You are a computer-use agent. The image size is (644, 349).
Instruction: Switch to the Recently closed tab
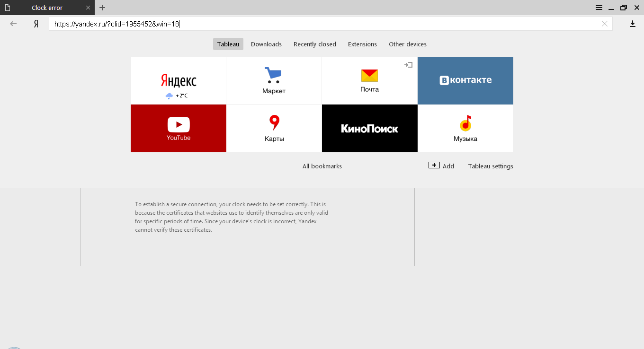click(x=314, y=44)
